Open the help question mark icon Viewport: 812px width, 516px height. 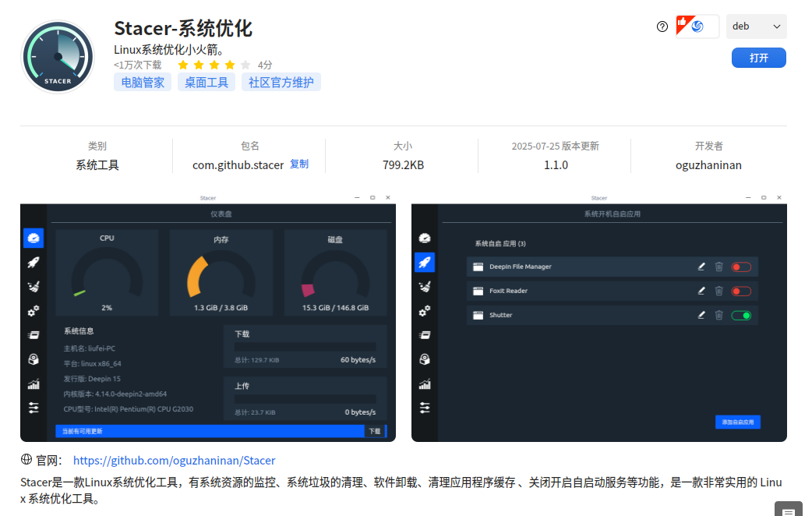(662, 27)
